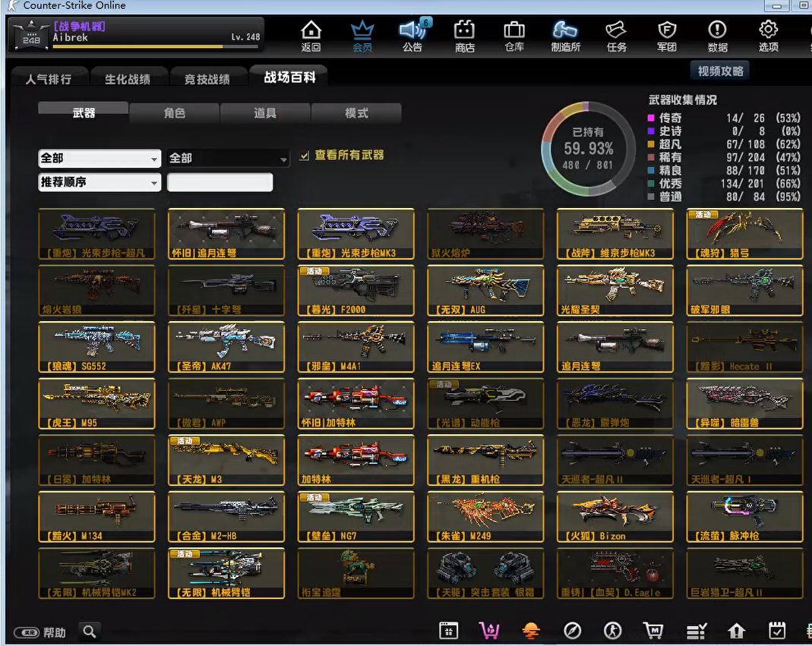The image size is (812, 646).
Task: Switch to the 人气排行 tab
Action: point(49,79)
